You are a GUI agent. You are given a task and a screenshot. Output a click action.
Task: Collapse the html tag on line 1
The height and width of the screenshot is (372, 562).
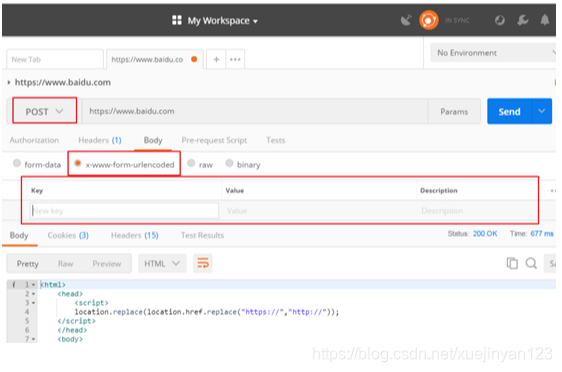33,285
